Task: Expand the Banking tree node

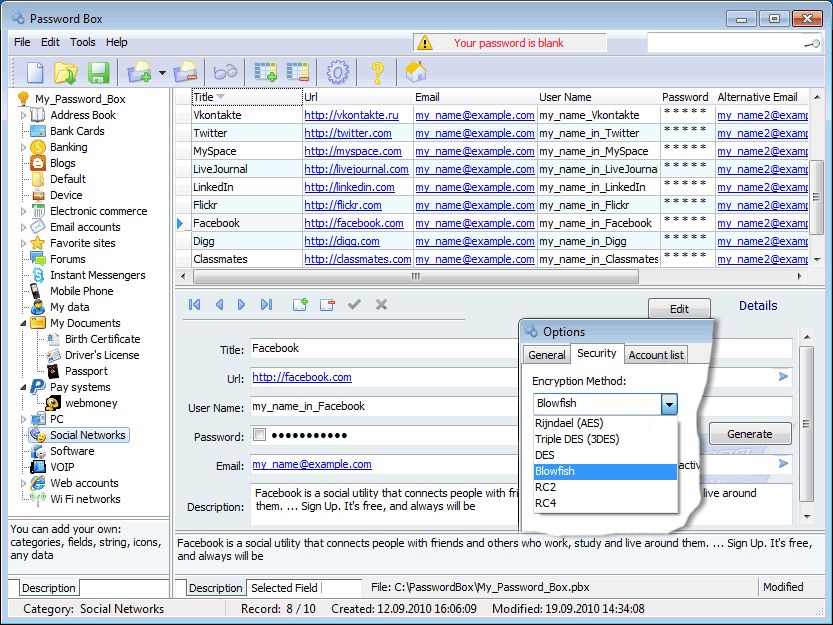Action: click(x=23, y=147)
